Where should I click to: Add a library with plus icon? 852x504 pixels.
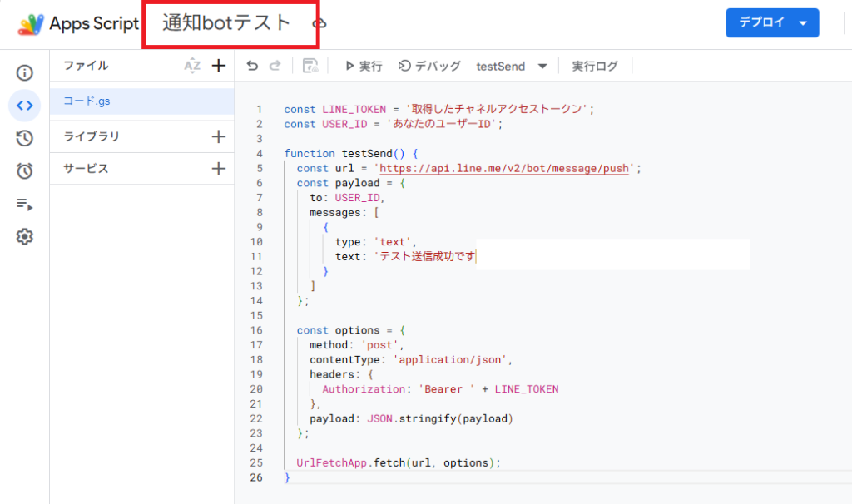pos(219,136)
